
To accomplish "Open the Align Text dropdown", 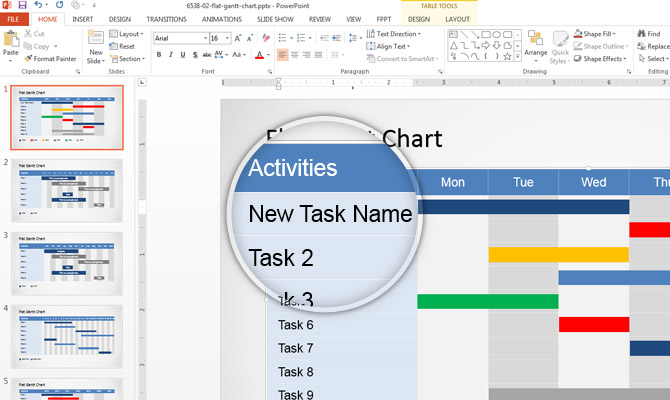I will pos(388,46).
